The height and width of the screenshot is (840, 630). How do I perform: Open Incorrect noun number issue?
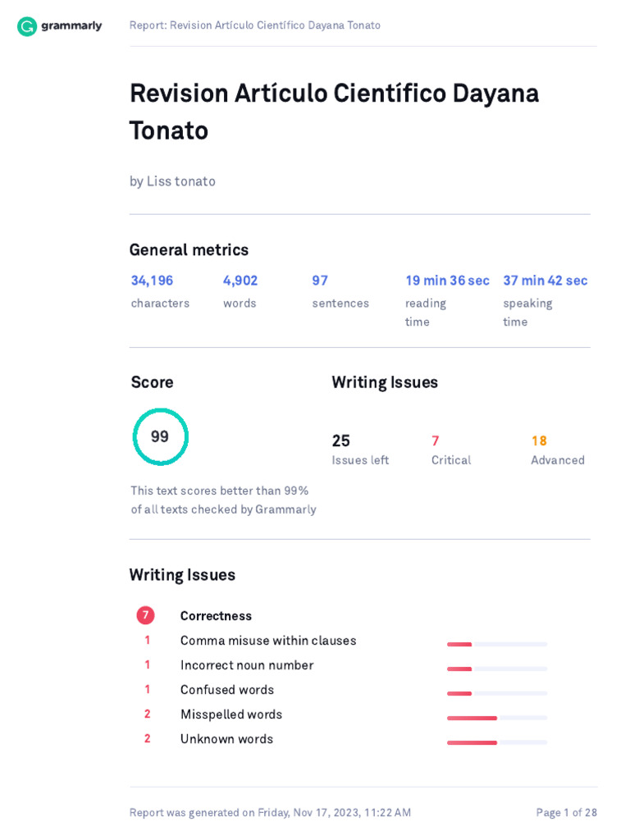[247, 665]
